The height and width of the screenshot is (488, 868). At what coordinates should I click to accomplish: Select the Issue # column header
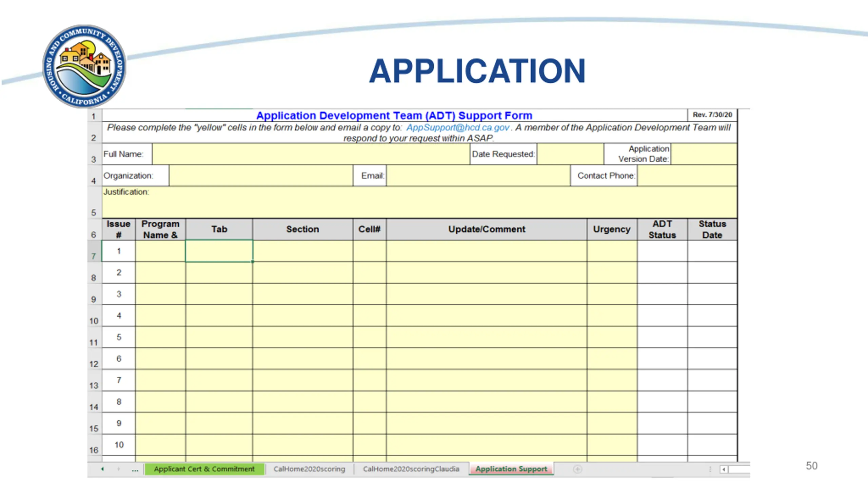click(x=119, y=229)
